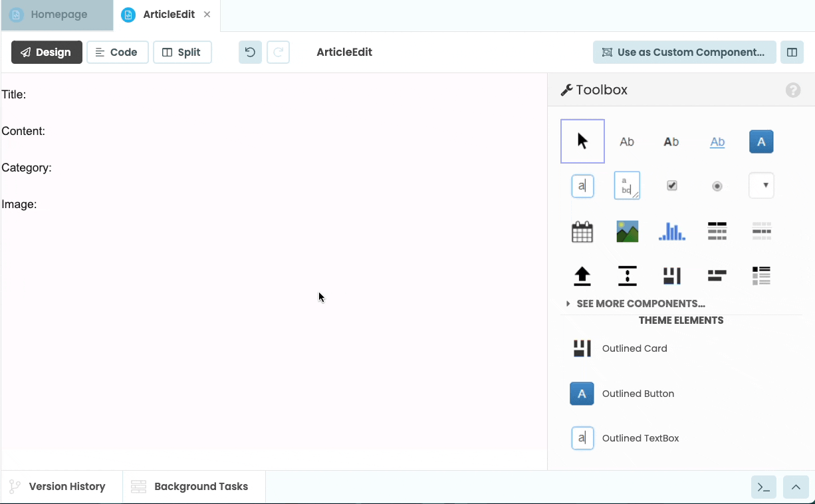The height and width of the screenshot is (504, 815).
Task: Expand See More Components list
Action: 640,304
